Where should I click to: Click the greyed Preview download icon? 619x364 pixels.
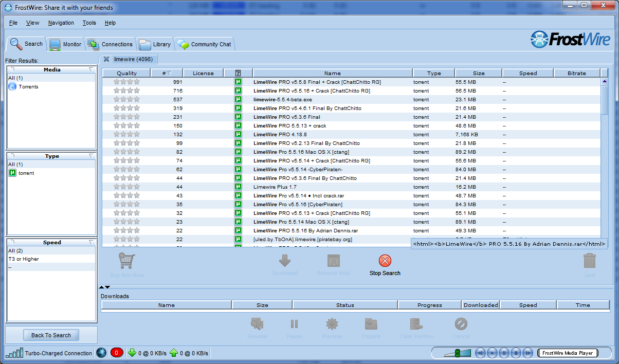click(x=332, y=324)
